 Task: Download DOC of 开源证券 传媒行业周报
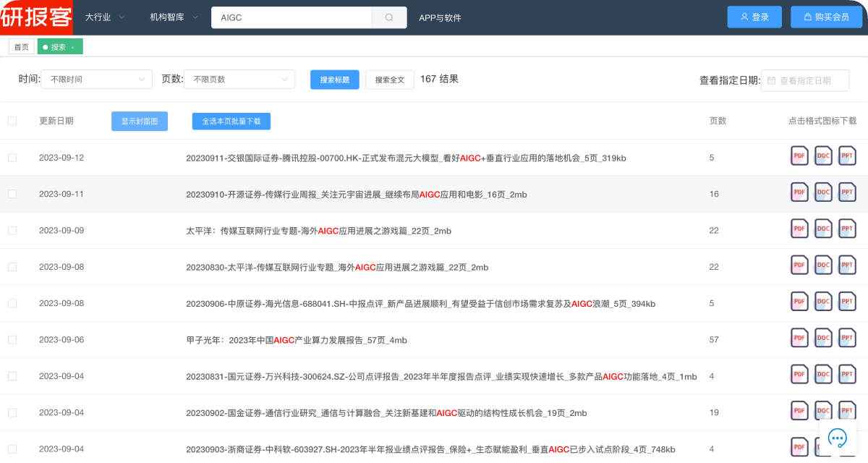(x=823, y=192)
